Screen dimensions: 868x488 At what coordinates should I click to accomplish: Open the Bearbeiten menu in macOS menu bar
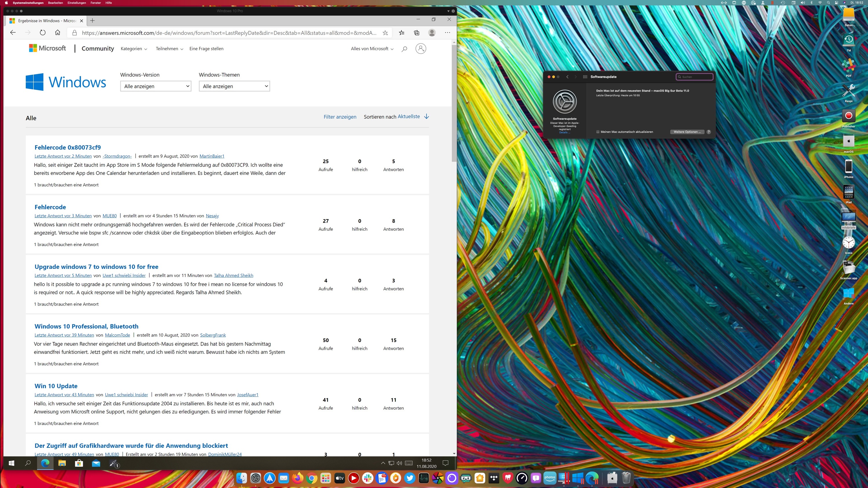click(55, 3)
